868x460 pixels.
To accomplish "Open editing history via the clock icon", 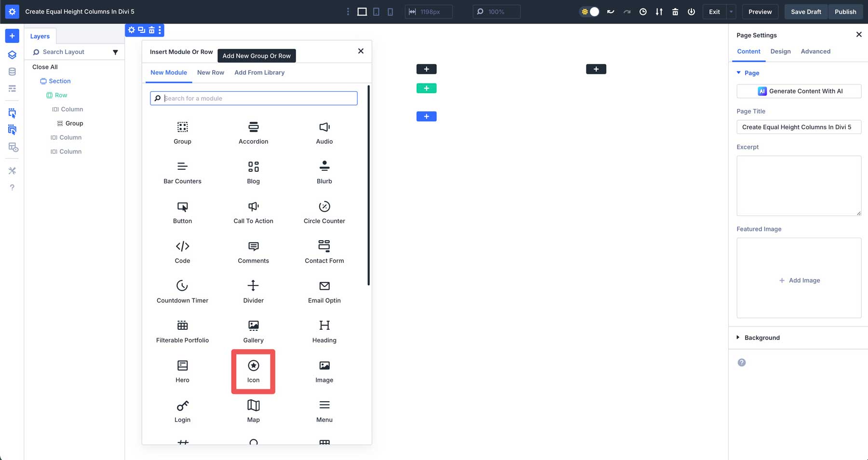I will click(643, 12).
